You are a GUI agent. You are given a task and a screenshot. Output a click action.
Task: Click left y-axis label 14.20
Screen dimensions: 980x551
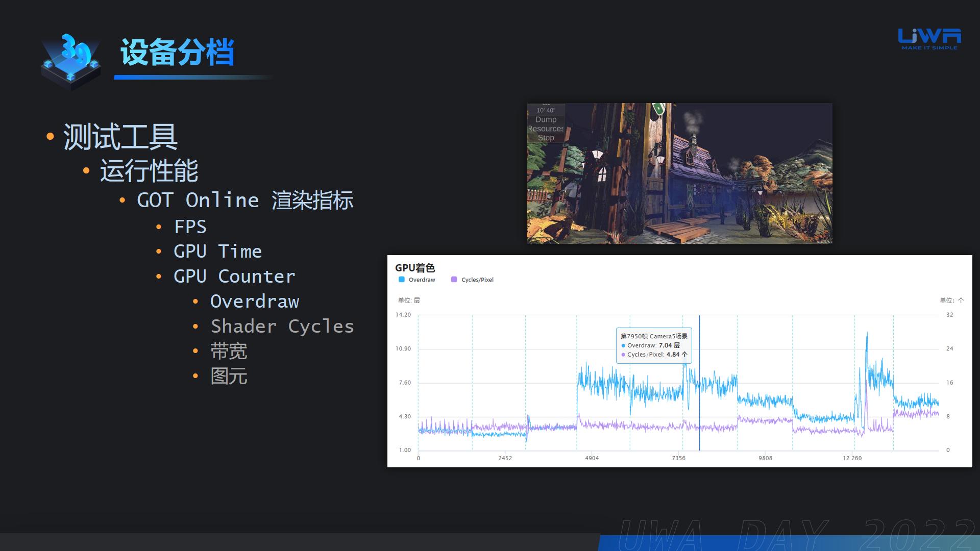pos(403,315)
